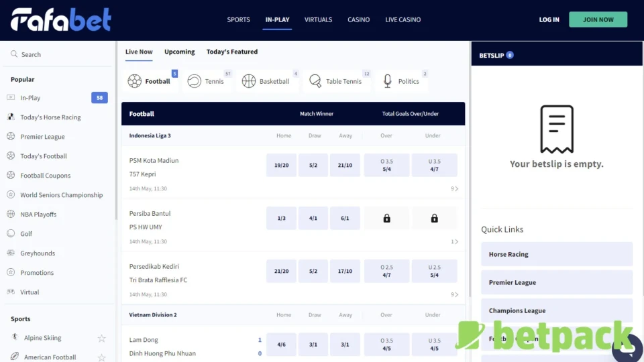Switch to Today's Featured tab
The image size is (644, 362).
[232, 52]
